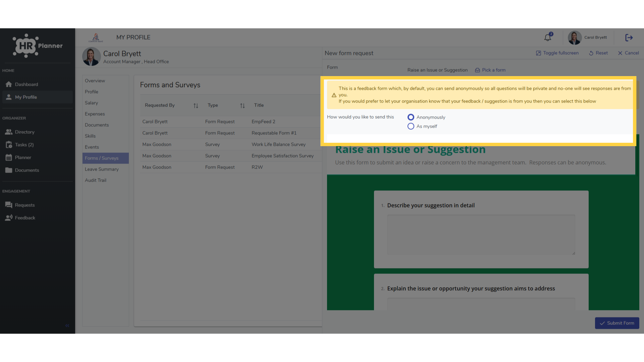The height and width of the screenshot is (362, 644).
Task: Click the Toggle fullscreen icon
Action: (x=538, y=53)
